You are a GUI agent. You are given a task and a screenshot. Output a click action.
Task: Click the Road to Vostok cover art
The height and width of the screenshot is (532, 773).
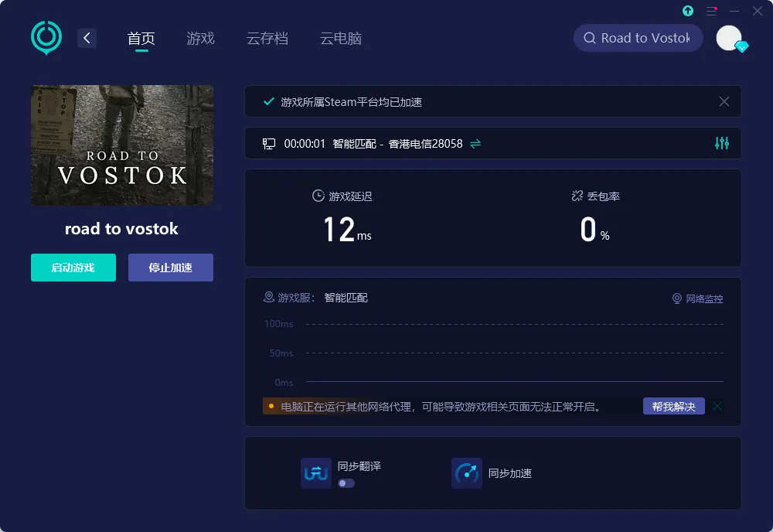(121, 145)
